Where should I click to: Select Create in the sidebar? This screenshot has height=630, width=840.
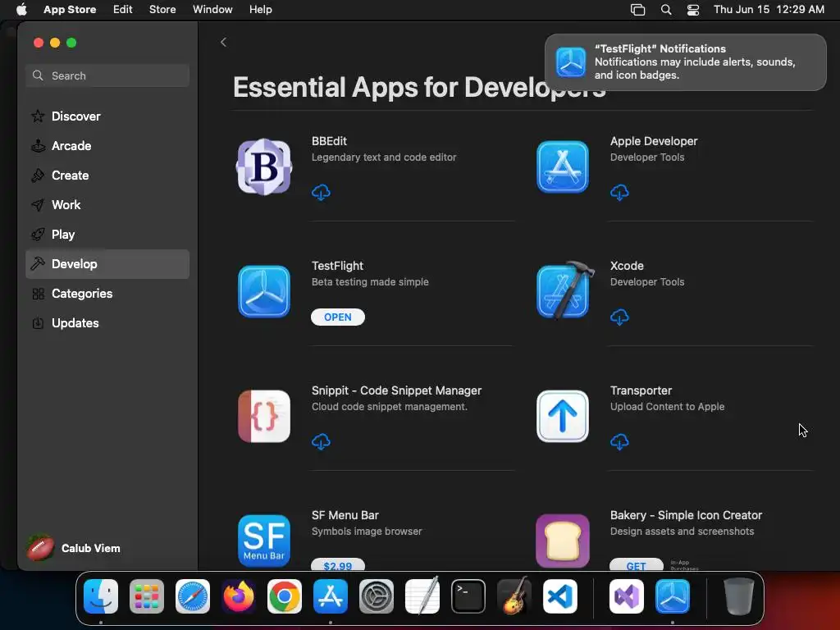click(x=107, y=176)
